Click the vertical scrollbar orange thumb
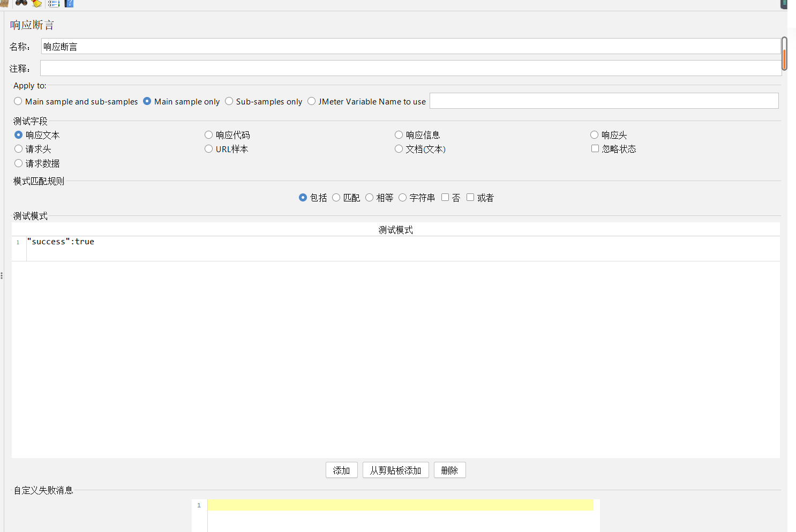Viewport: 796px width, 532px height. point(784,59)
